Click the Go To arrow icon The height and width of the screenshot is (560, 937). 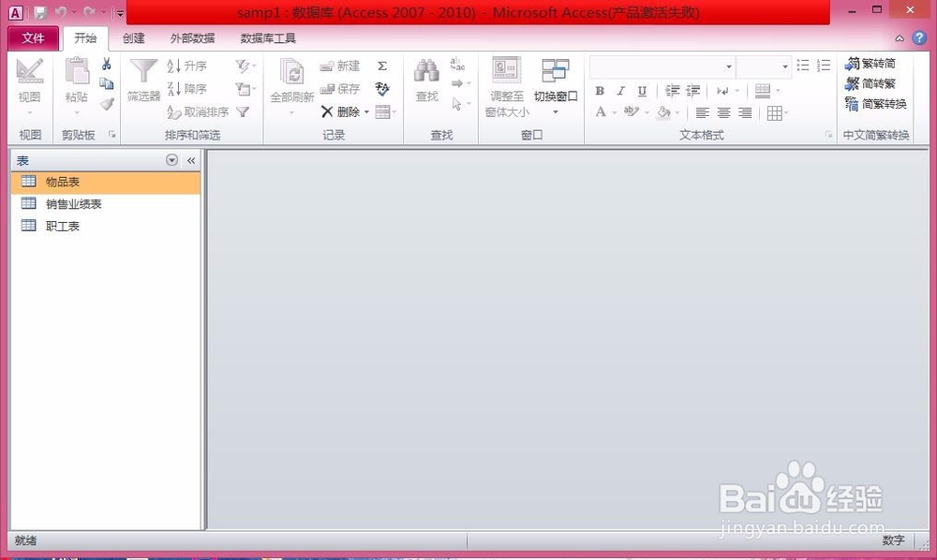[x=458, y=83]
